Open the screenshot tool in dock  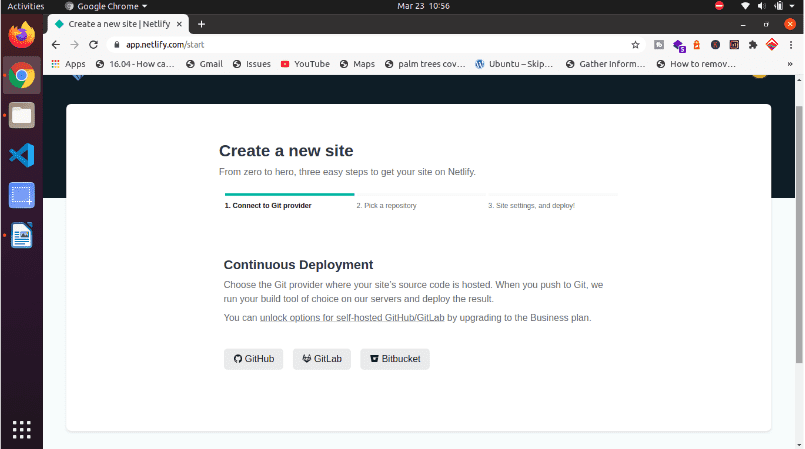(21, 195)
